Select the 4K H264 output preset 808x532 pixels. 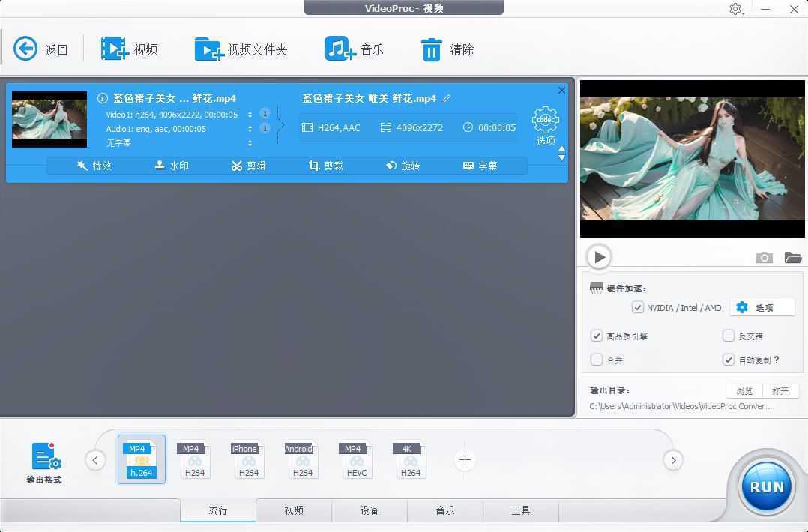(410, 459)
